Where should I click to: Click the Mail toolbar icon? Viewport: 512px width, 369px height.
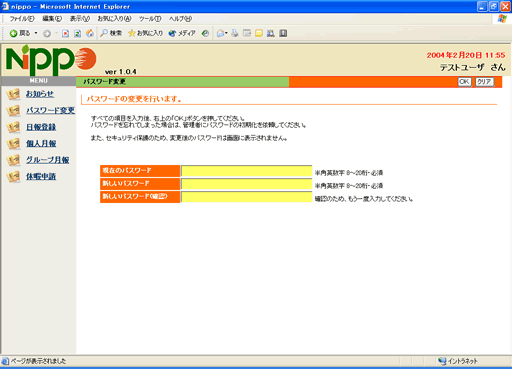tap(220, 33)
